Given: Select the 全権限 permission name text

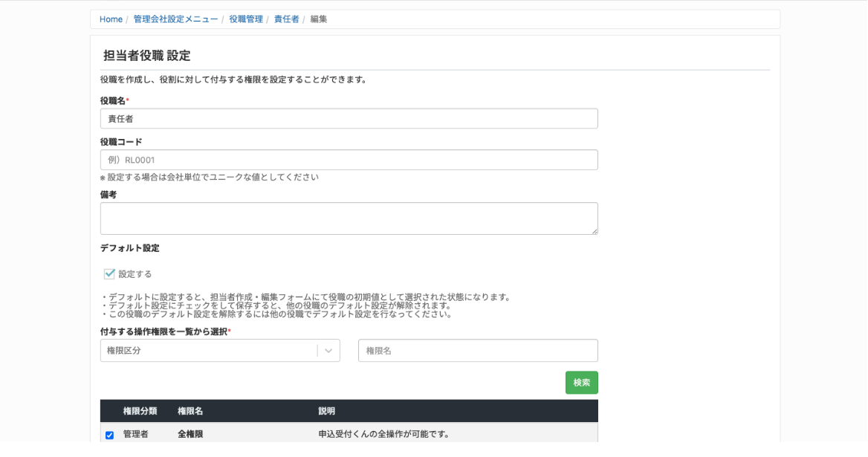Looking at the screenshot, I should [x=190, y=434].
